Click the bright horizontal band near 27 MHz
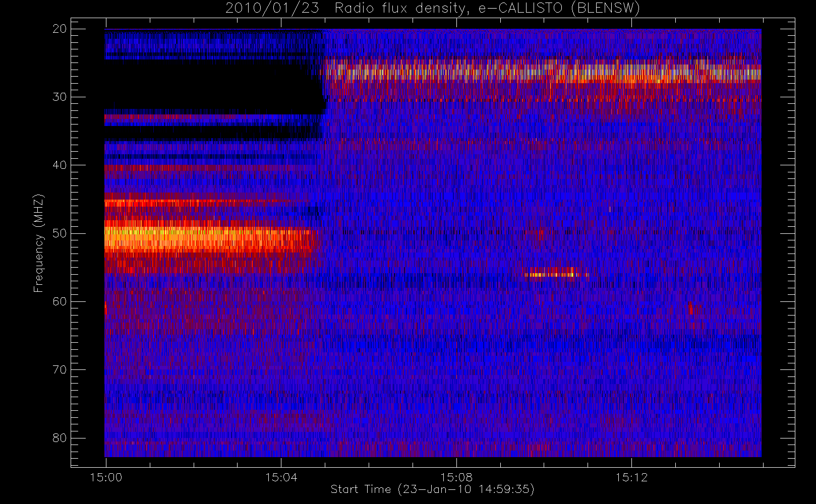Screen dimensions: 816x504 tap(542, 72)
